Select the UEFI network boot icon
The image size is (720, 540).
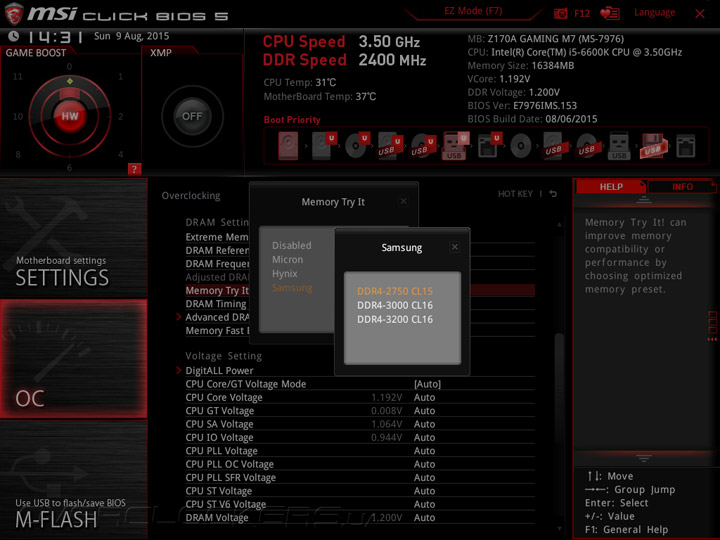click(489, 146)
